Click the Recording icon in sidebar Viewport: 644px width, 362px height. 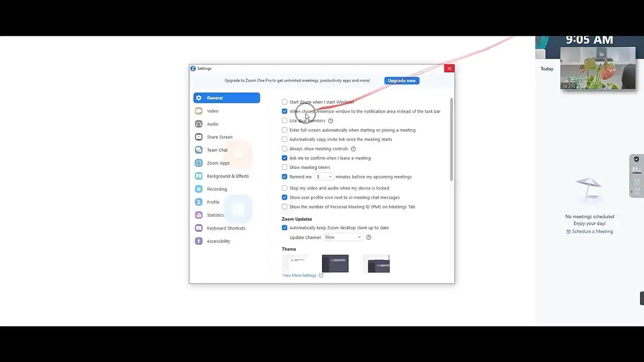click(199, 189)
